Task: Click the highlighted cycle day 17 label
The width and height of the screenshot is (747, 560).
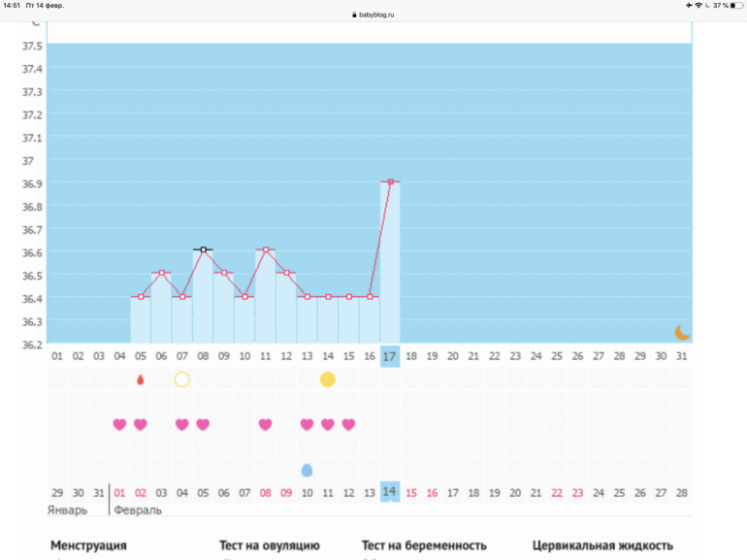Action: coord(390,356)
